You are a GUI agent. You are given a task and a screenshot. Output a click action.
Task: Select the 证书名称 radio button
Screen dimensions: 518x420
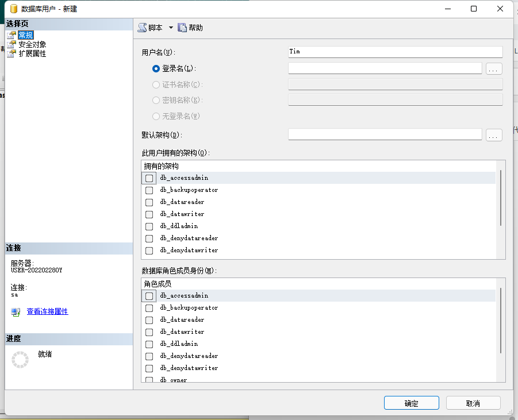click(156, 84)
